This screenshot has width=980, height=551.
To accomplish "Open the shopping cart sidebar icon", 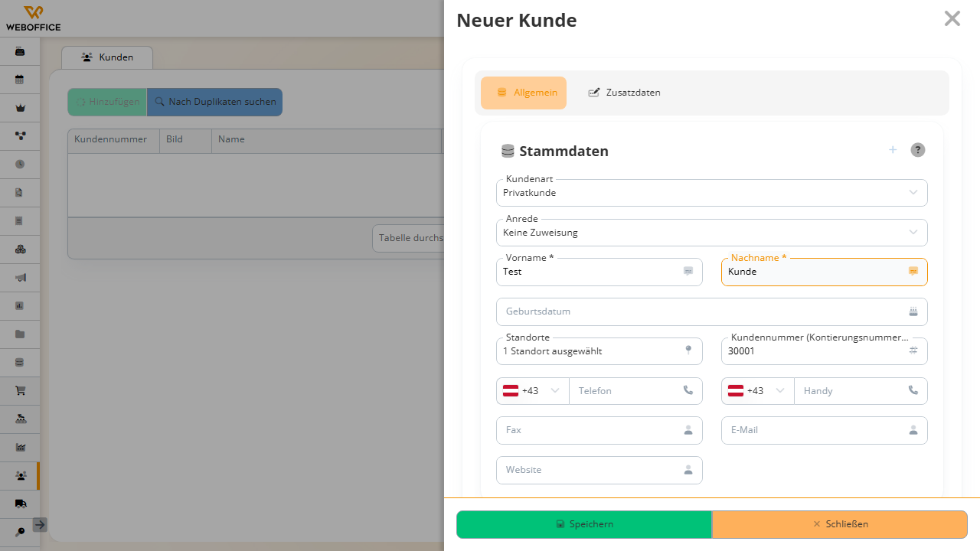I will pyautogui.click(x=20, y=390).
